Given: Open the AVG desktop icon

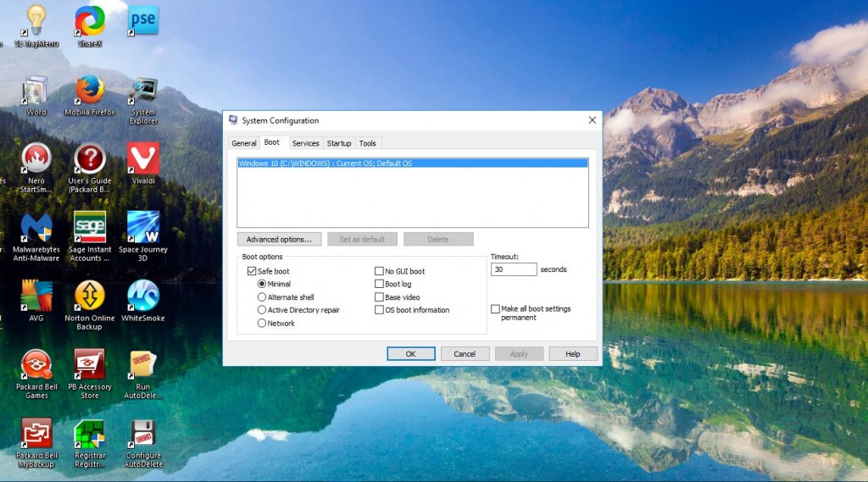Looking at the screenshot, I should click(36, 301).
